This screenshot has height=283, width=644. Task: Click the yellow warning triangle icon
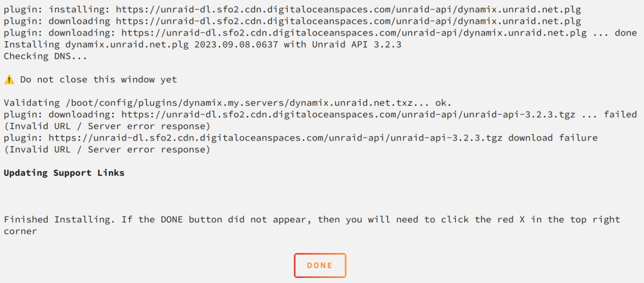click(x=9, y=80)
